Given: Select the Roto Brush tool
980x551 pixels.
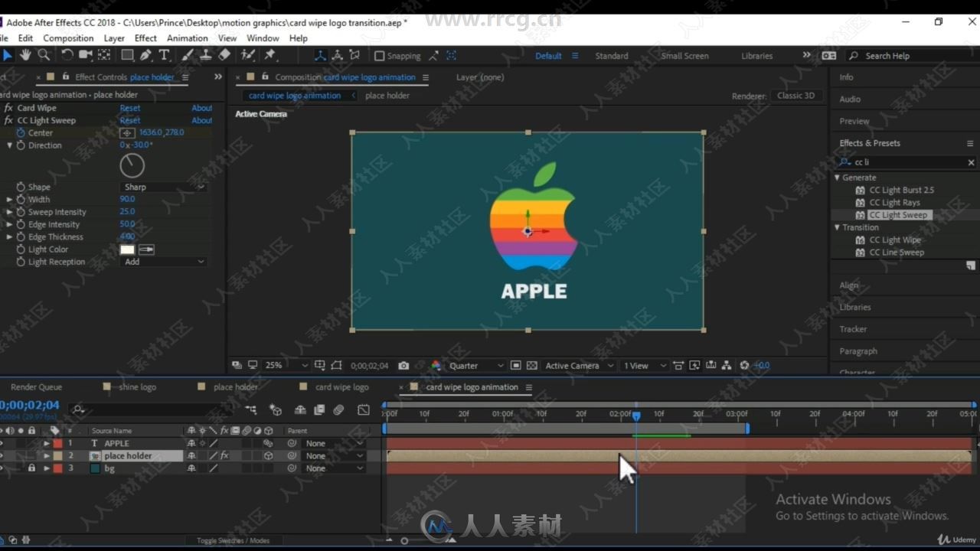Looking at the screenshot, I should click(x=248, y=55).
